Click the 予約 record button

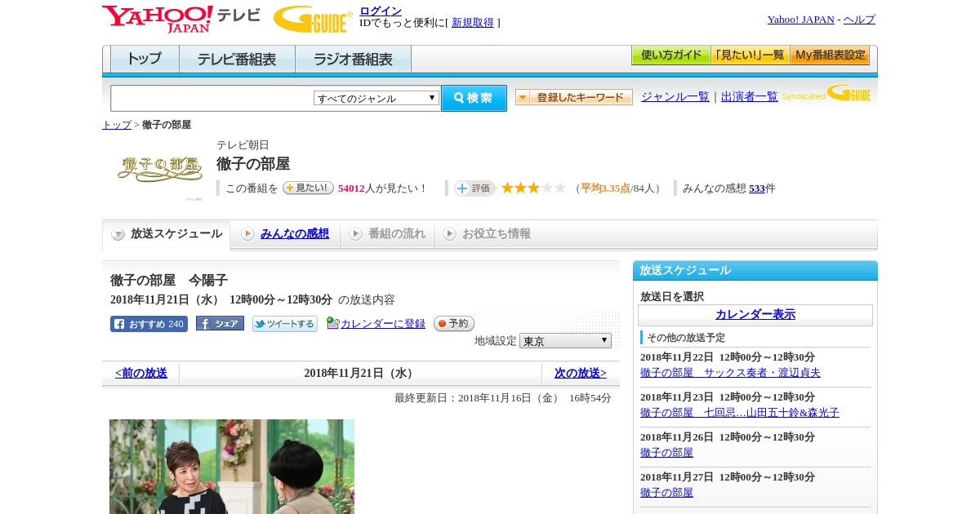453,324
